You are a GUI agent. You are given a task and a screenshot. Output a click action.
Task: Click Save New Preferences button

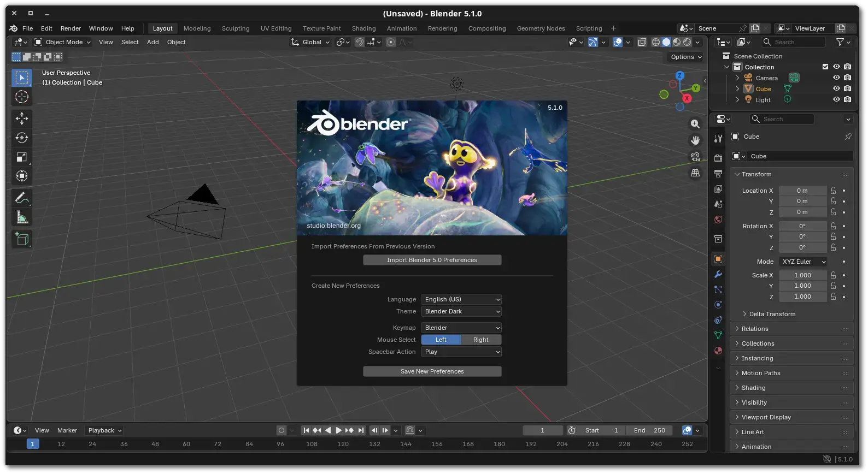(x=432, y=371)
